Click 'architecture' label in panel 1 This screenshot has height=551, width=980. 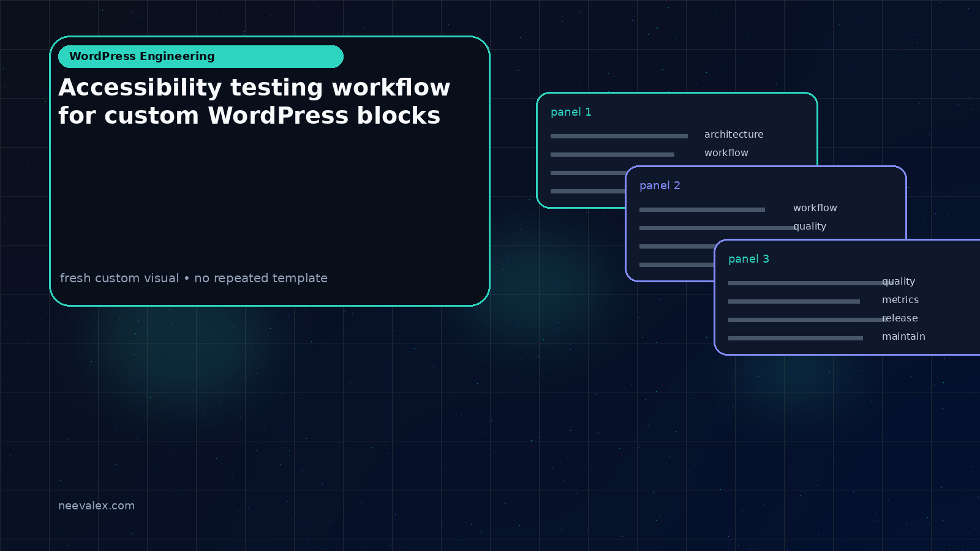tap(734, 135)
